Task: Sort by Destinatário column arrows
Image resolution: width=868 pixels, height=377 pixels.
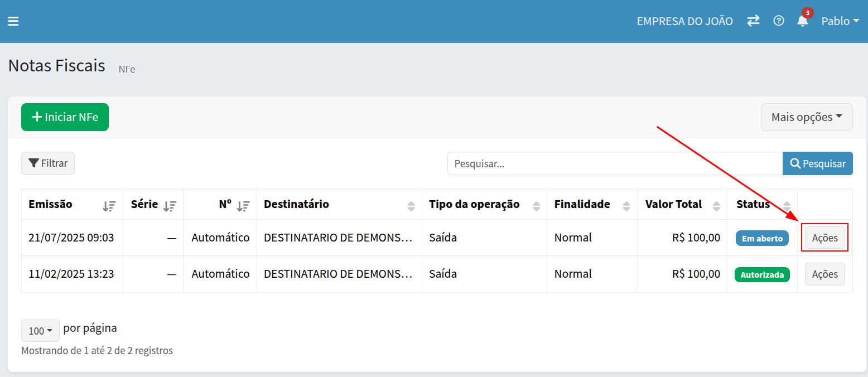Action: pos(411,206)
